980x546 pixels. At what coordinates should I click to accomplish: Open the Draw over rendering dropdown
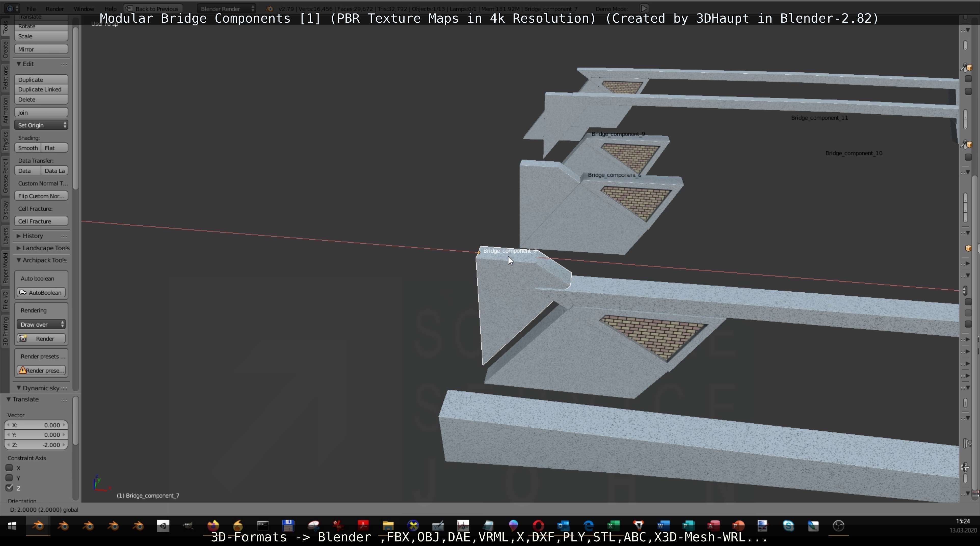[x=41, y=324]
